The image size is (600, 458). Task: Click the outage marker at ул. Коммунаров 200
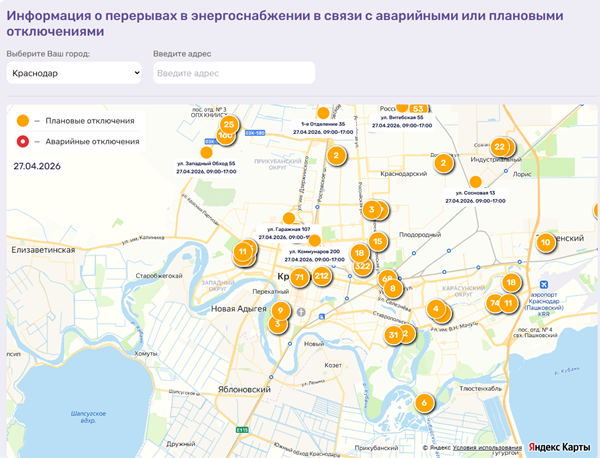(x=314, y=240)
